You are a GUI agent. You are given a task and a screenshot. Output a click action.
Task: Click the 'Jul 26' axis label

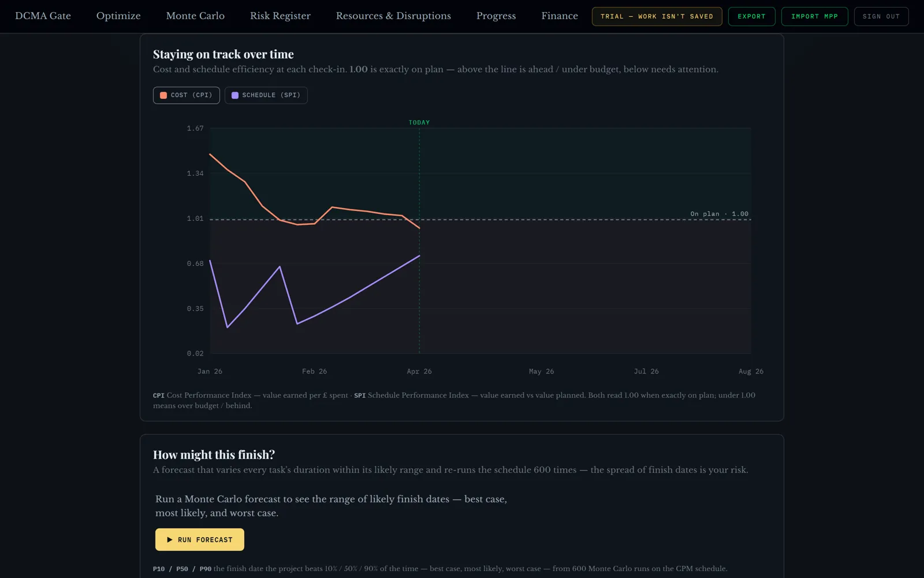646,372
